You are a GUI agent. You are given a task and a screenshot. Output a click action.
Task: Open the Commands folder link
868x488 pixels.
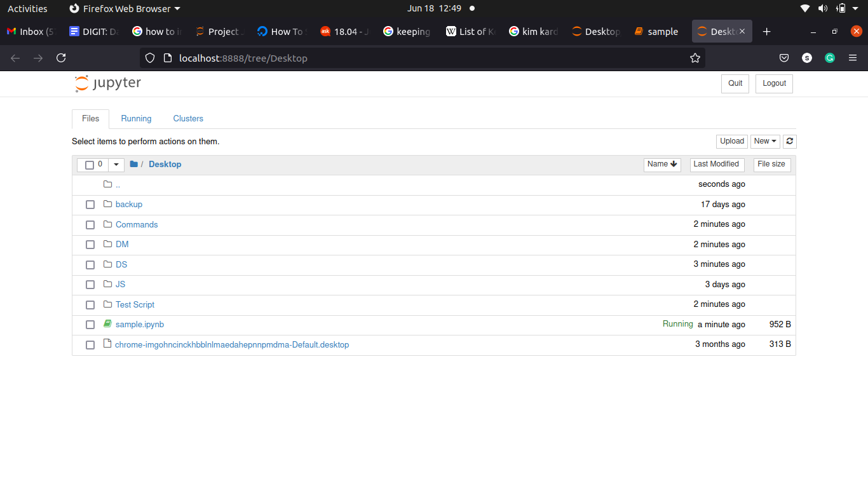pos(137,224)
